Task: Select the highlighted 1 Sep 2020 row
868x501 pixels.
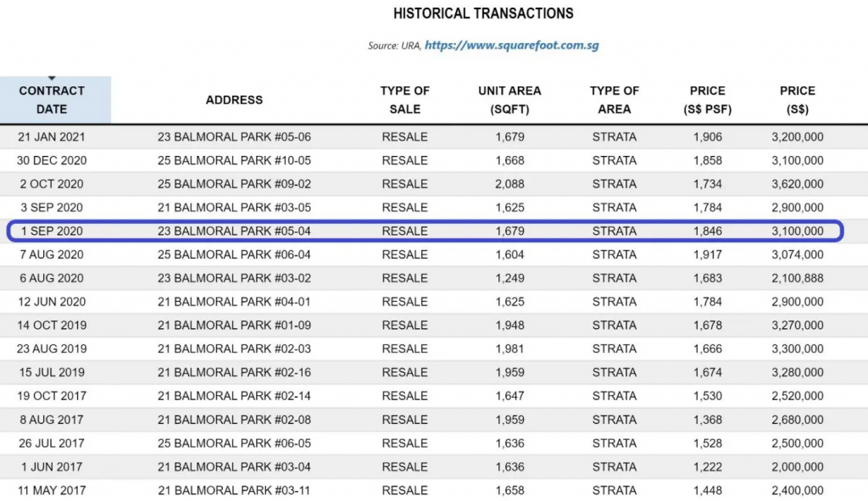Action: (424, 231)
